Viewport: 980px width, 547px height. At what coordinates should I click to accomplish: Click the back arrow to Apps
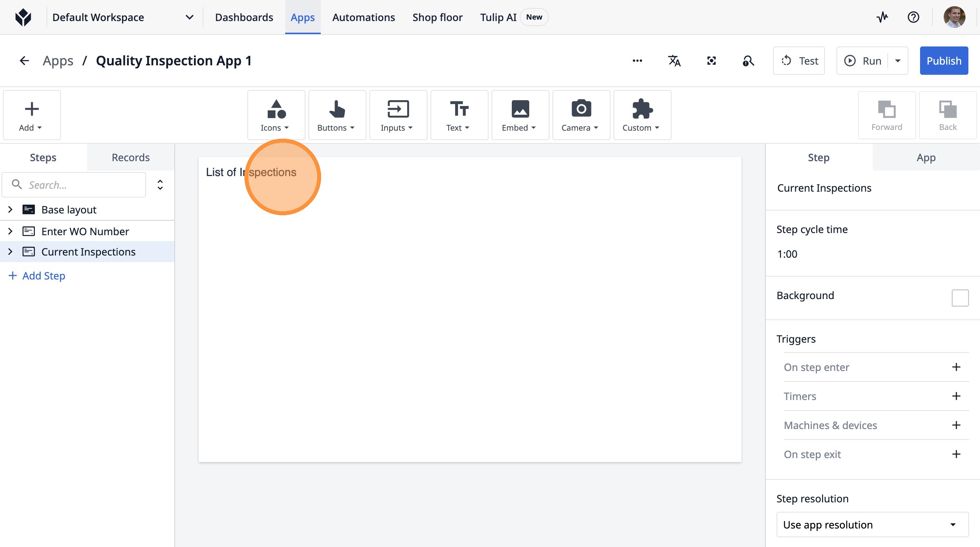[x=24, y=61]
